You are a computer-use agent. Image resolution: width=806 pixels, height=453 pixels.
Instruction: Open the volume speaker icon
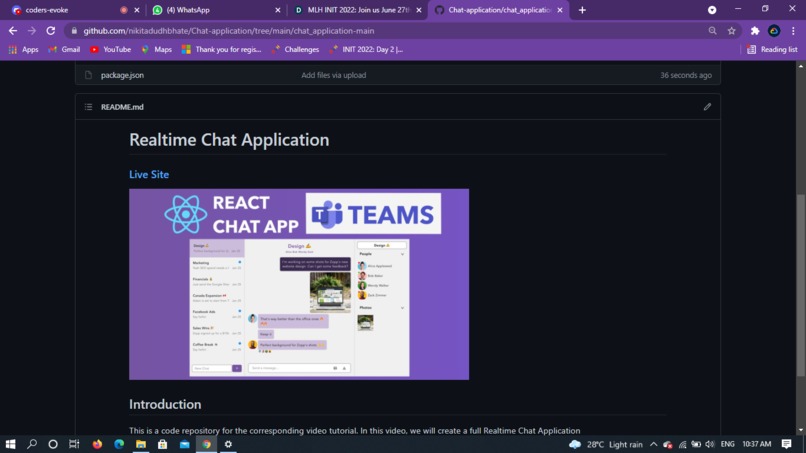point(710,444)
